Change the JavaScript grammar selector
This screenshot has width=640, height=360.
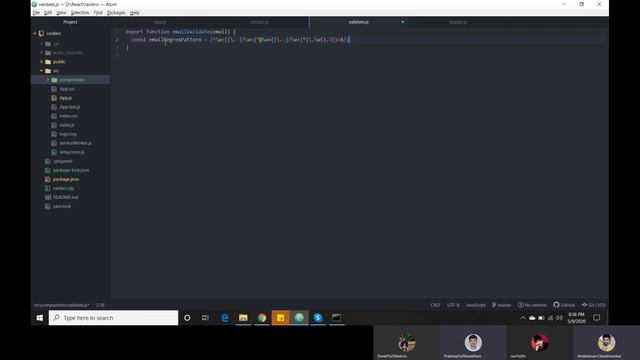476,305
